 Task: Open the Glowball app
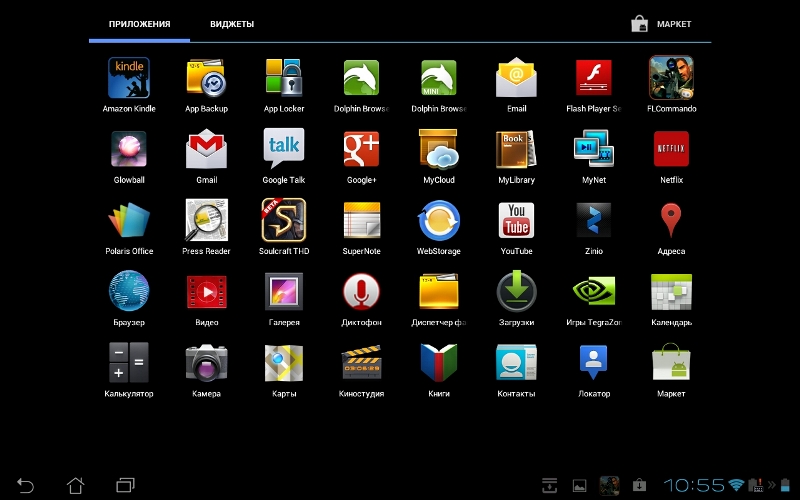click(129, 149)
